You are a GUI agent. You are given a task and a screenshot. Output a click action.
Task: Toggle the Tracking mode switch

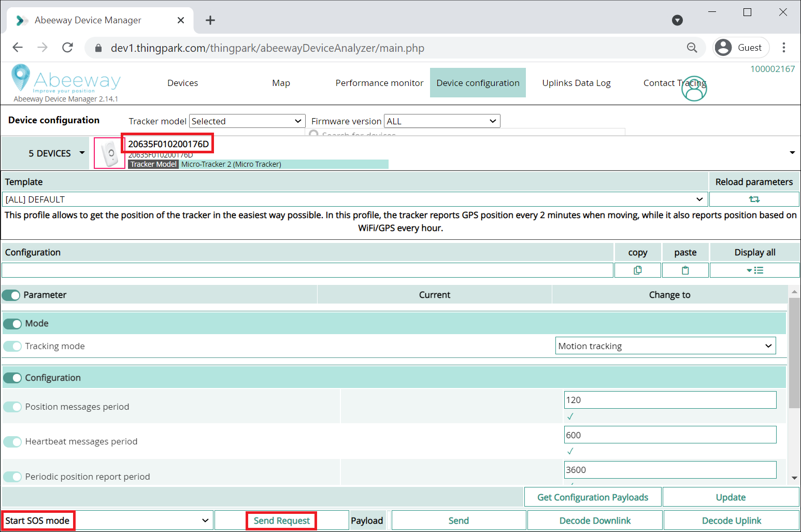[13, 346]
